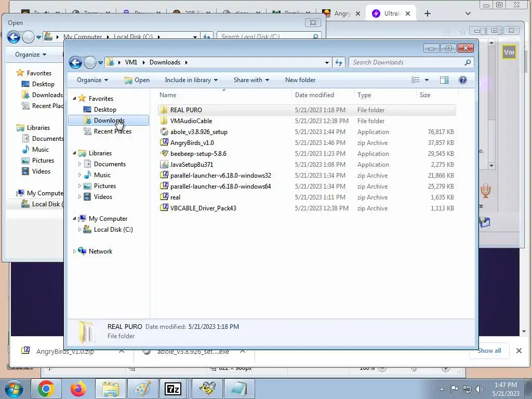Collapse My Computer in Downloads window tree
Screen dimensions: 532x399
(x=74, y=219)
